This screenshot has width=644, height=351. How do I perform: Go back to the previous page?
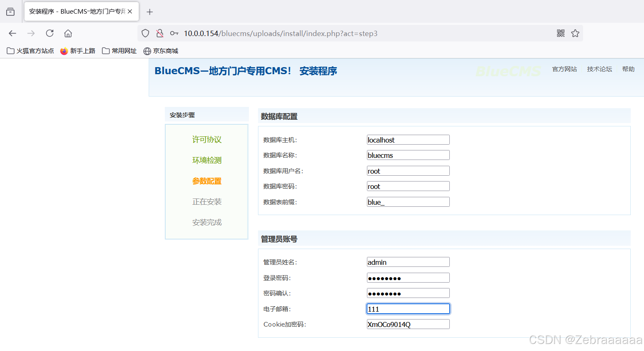click(12, 34)
